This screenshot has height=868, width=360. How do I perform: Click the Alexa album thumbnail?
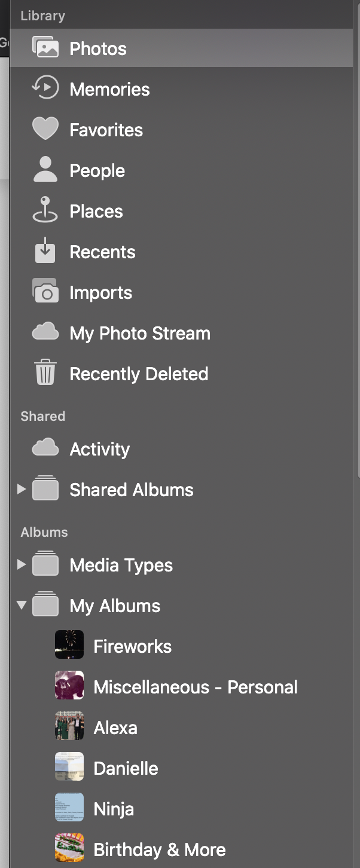coord(69,728)
